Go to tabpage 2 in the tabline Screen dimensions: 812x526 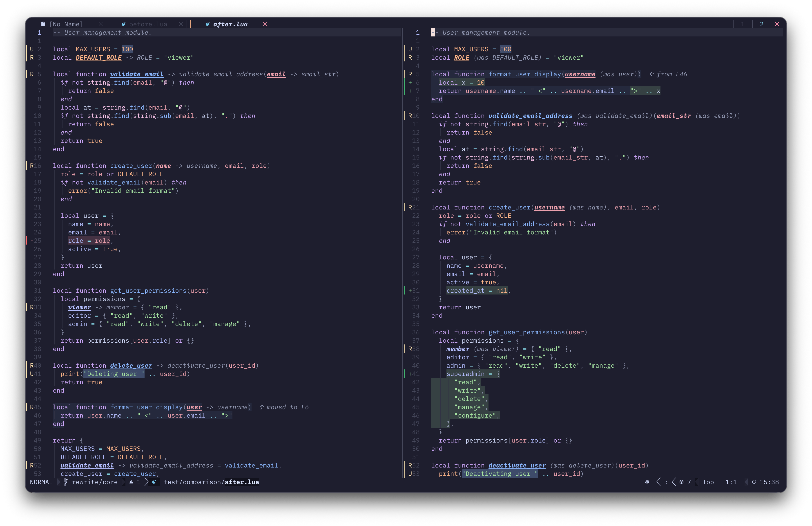click(761, 24)
